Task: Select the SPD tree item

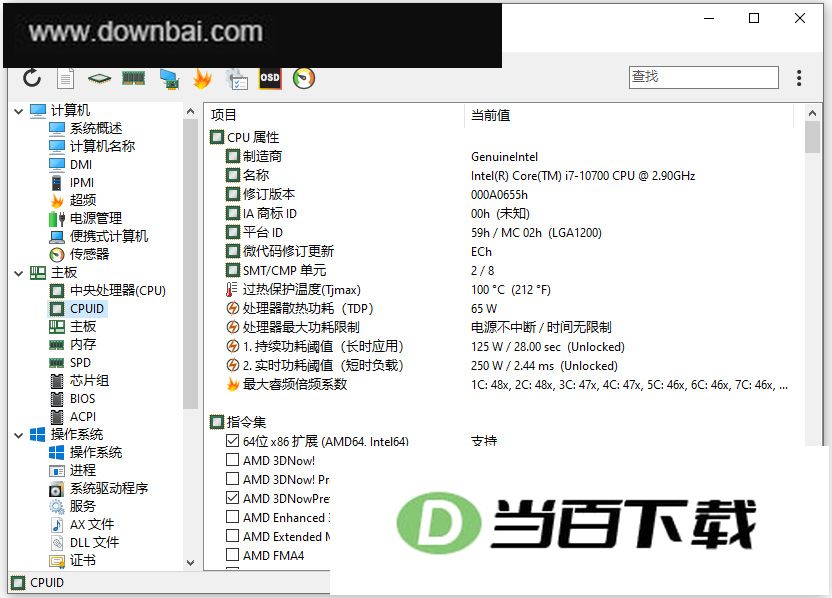Action: [80, 363]
